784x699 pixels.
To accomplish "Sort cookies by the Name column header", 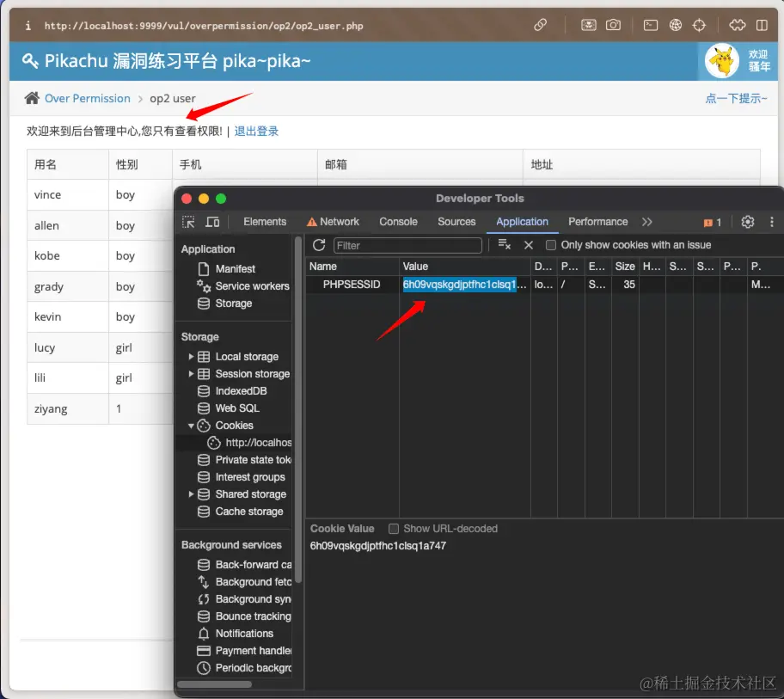I will [352, 267].
